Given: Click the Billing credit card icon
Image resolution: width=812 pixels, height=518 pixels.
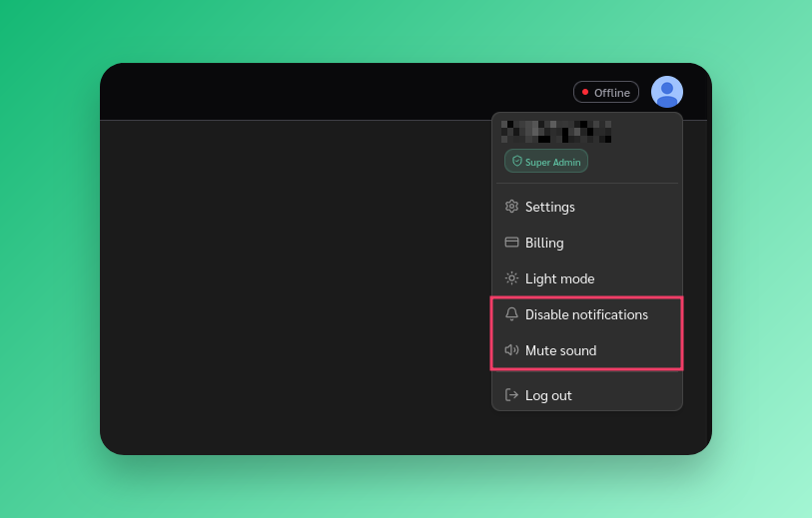Looking at the screenshot, I should coord(511,243).
